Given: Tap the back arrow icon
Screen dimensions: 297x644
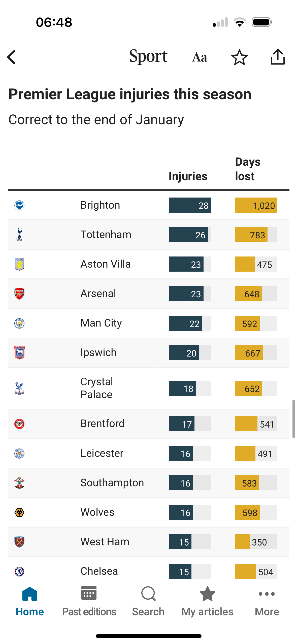Looking at the screenshot, I should point(12,57).
